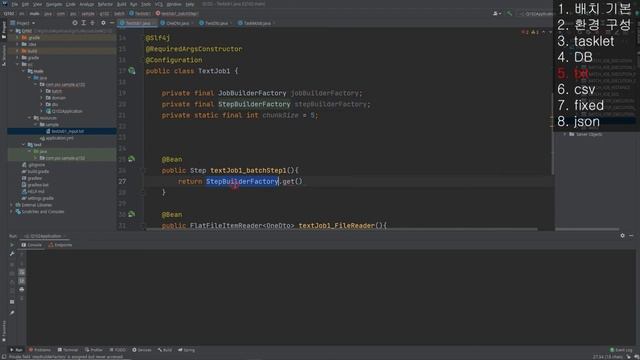Click the wrench icon in Run panel
Image resolution: width=640 pixels, height=360 pixels.
click(x=12, y=254)
